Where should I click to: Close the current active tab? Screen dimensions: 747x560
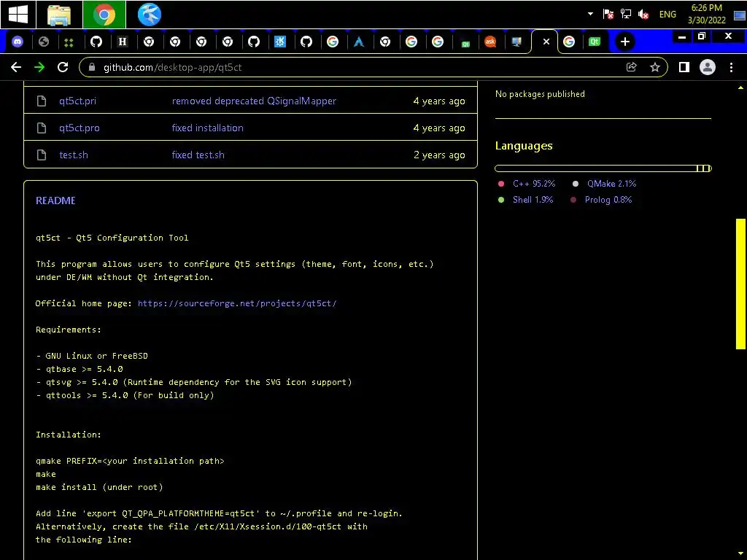click(x=546, y=42)
